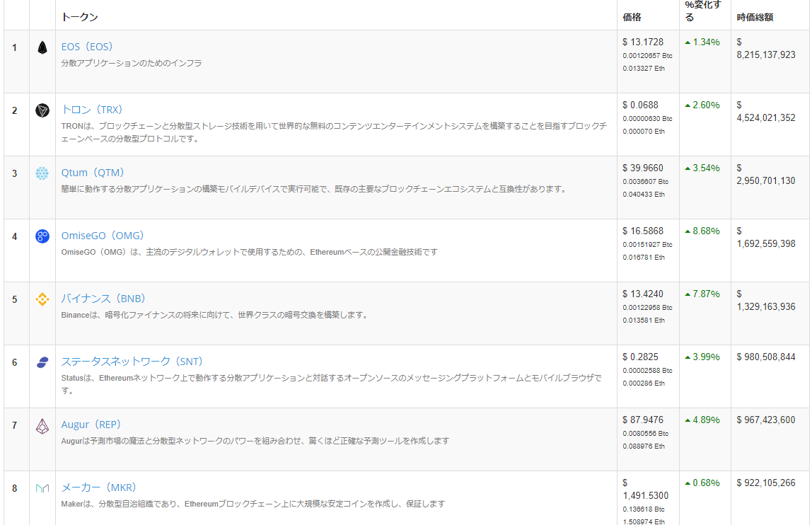Screen dimensions: 812x525
Task: Click rank number 7 for Augur
Action: click(14, 425)
